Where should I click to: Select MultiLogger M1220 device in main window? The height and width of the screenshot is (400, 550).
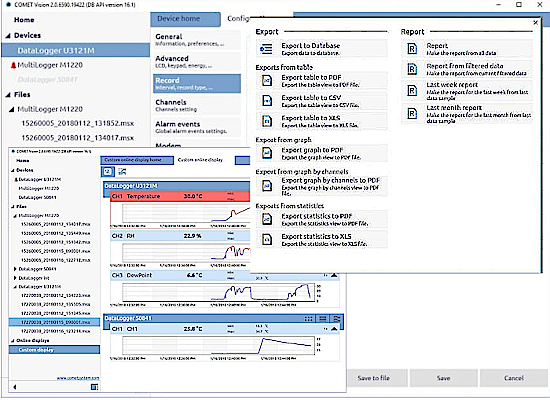coord(50,65)
